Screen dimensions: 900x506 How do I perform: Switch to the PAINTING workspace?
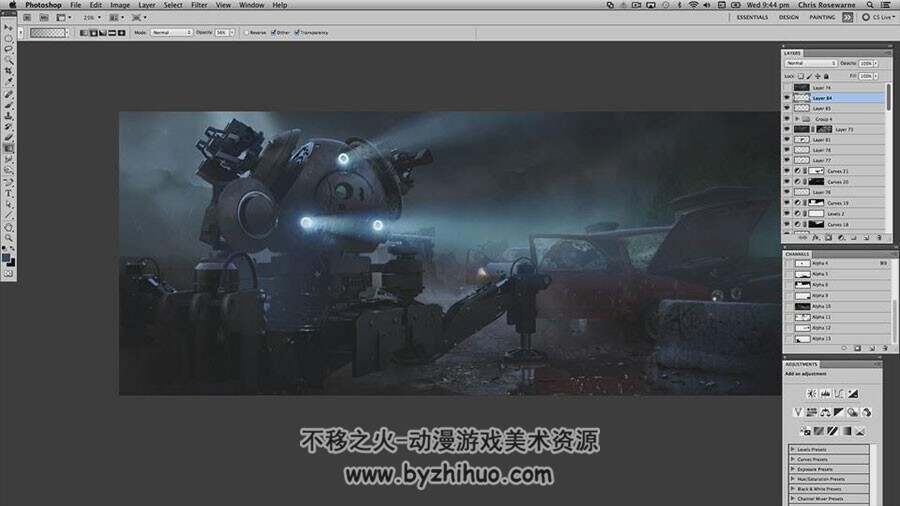(x=822, y=17)
